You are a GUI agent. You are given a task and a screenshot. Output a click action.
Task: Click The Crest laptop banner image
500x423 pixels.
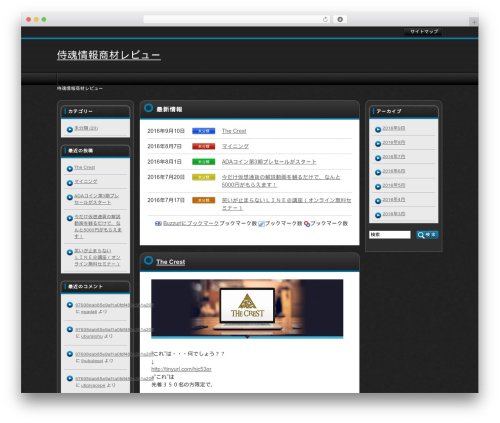pyautogui.click(x=247, y=309)
